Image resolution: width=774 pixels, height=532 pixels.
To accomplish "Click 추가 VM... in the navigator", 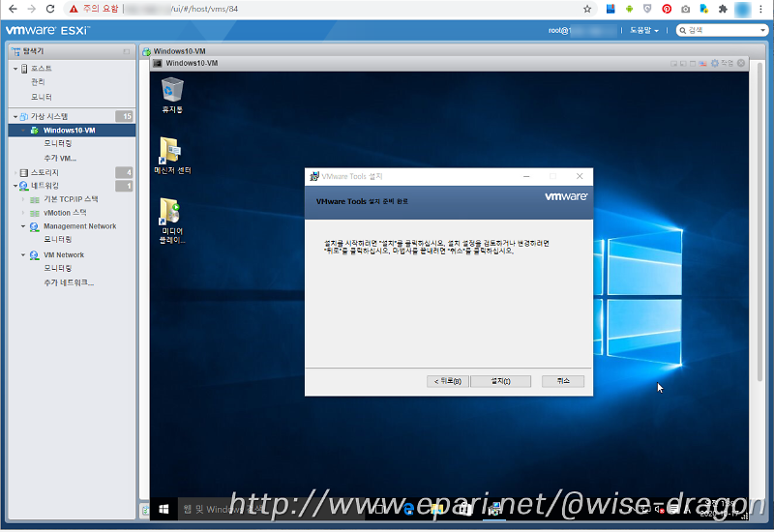I will point(60,158).
